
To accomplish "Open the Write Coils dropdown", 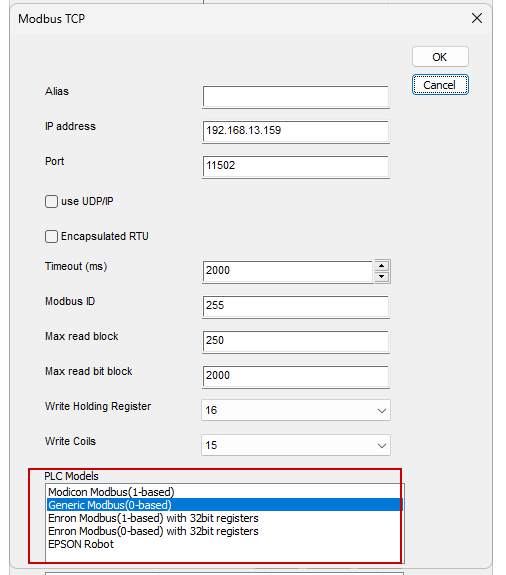I will click(x=296, y=445).
